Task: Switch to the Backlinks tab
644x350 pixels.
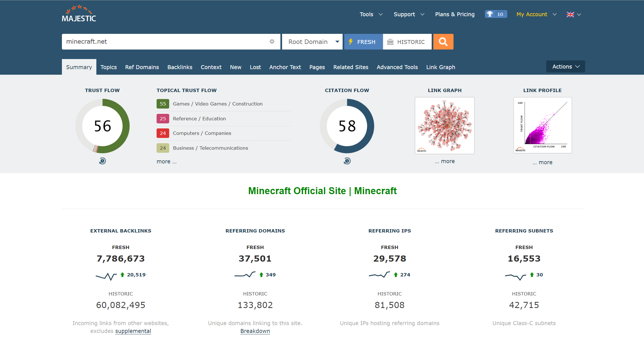Action: pyautogui.click(x=180, y=67)
